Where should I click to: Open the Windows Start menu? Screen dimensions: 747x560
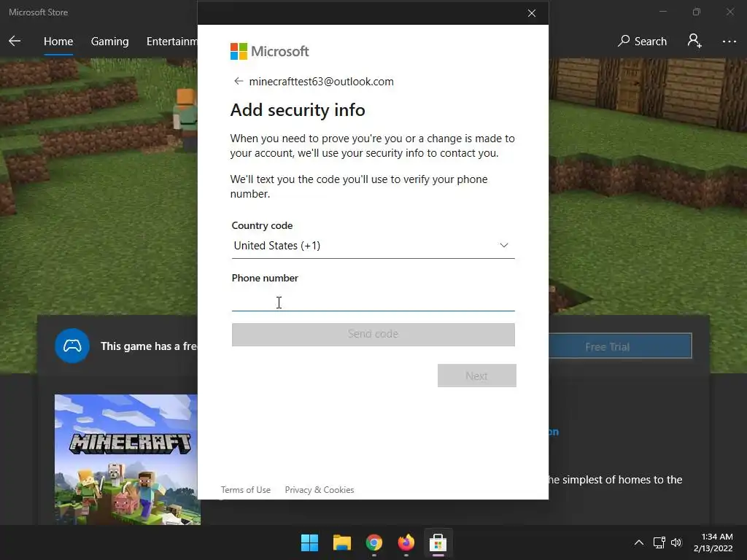(309, 542)
